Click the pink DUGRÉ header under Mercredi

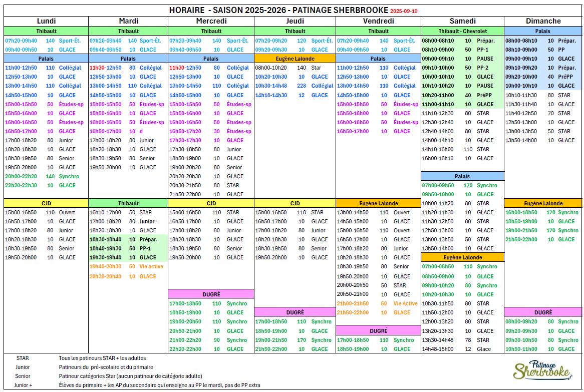pos(211,294)
